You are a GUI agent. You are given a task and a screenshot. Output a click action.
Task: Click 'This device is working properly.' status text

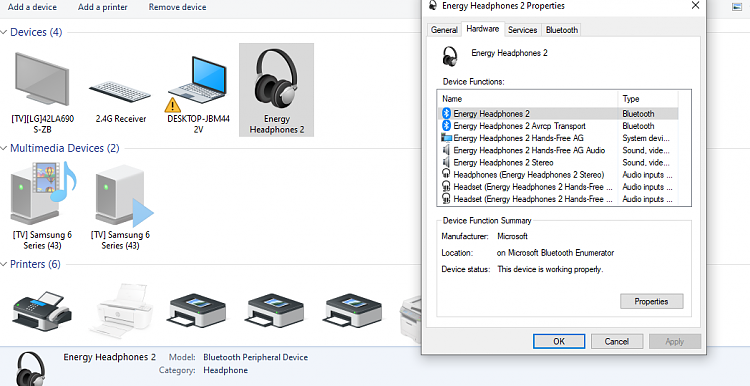550,269
